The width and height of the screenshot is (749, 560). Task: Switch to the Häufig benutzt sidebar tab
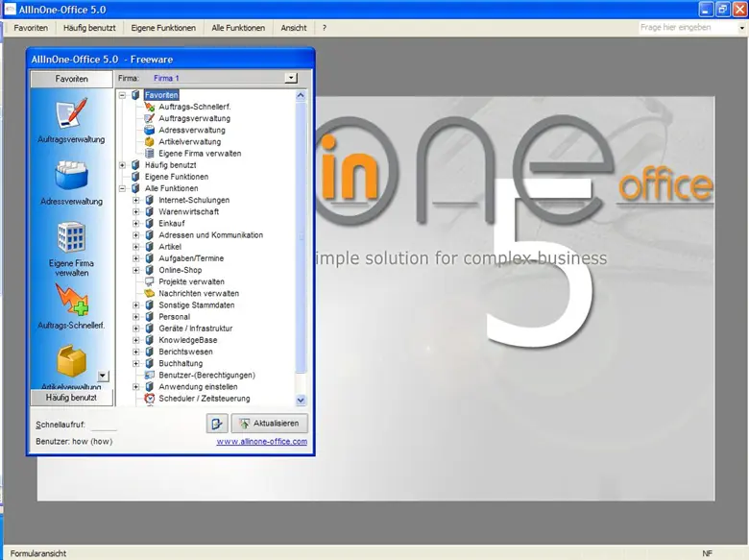pyautogui.click(x=72, y=398)
